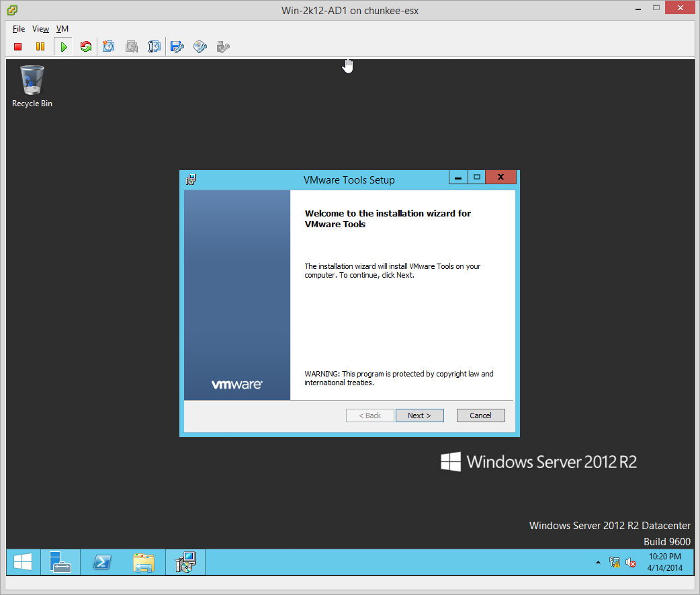Open the File menu
The height and width of the screenshot is (595, 700).
pos(19,29)
